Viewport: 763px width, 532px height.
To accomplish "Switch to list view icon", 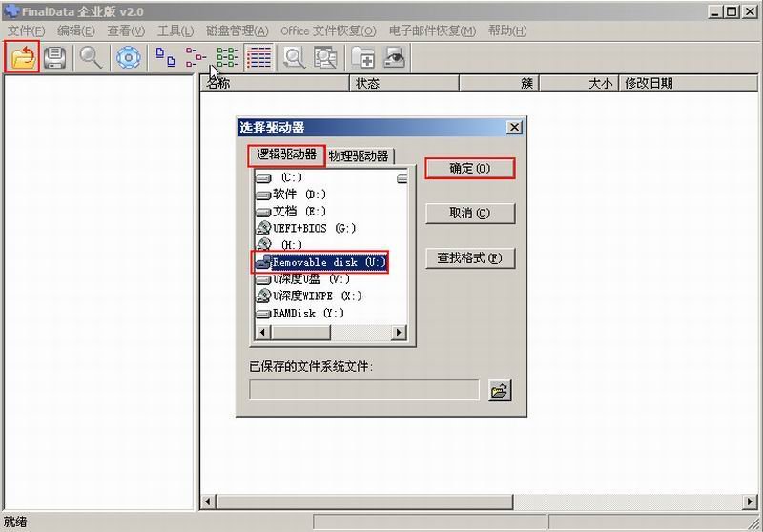I will [x=227, y=57].
